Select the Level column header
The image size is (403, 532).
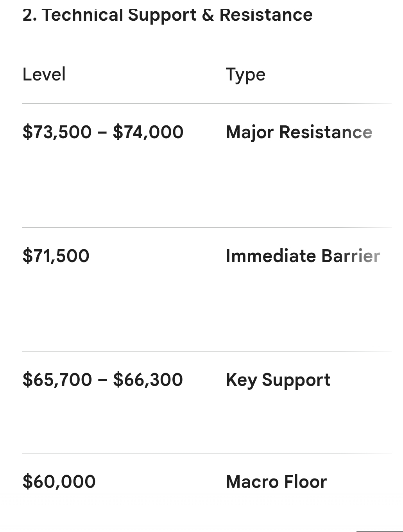point(44,74)
